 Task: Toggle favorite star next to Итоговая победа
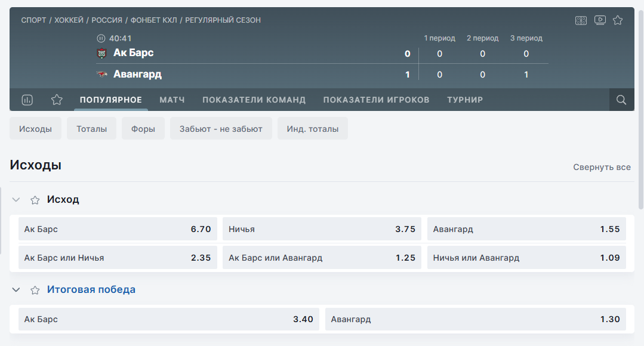pos(35,291)
